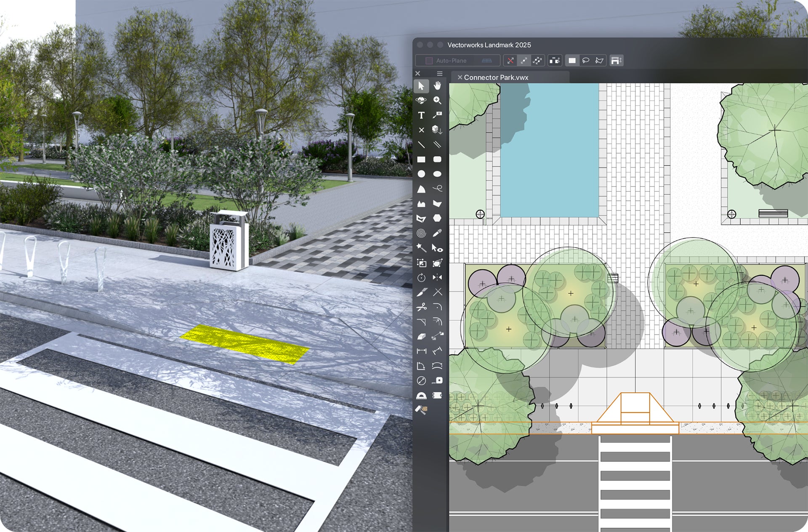Select the Pan hand tool

pos(437,86)
